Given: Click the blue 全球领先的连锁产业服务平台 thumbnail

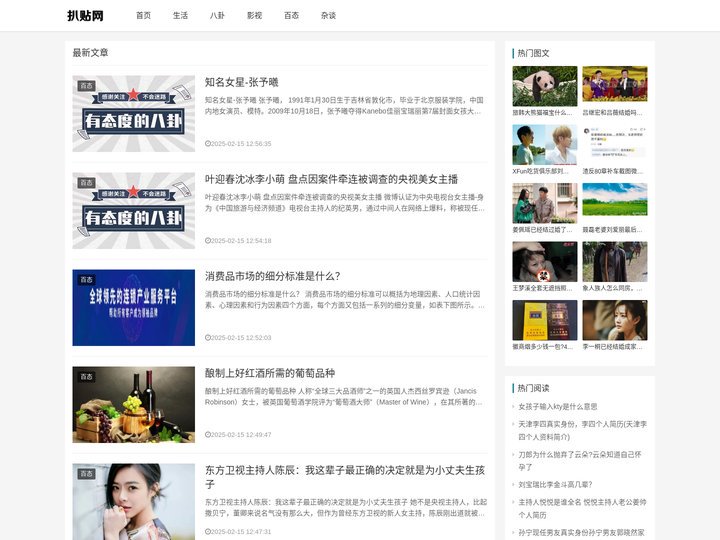Looking at the screenshot, I should (134, 308).
